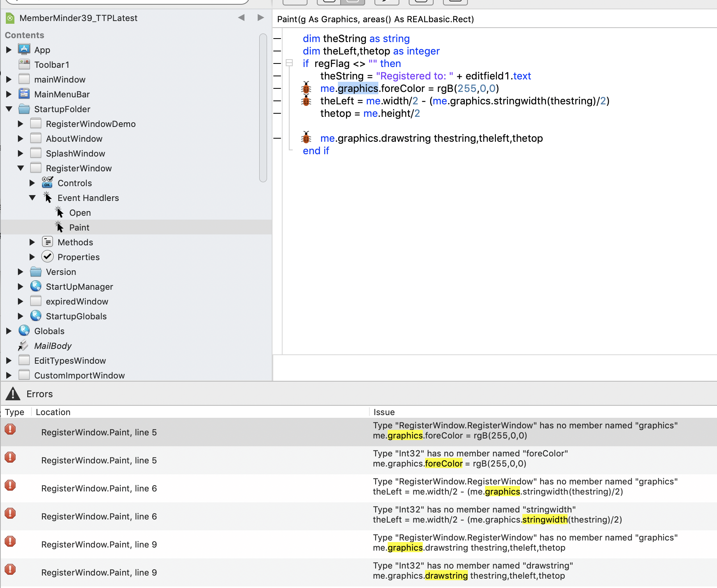Expand the App item

coord(9,50)
